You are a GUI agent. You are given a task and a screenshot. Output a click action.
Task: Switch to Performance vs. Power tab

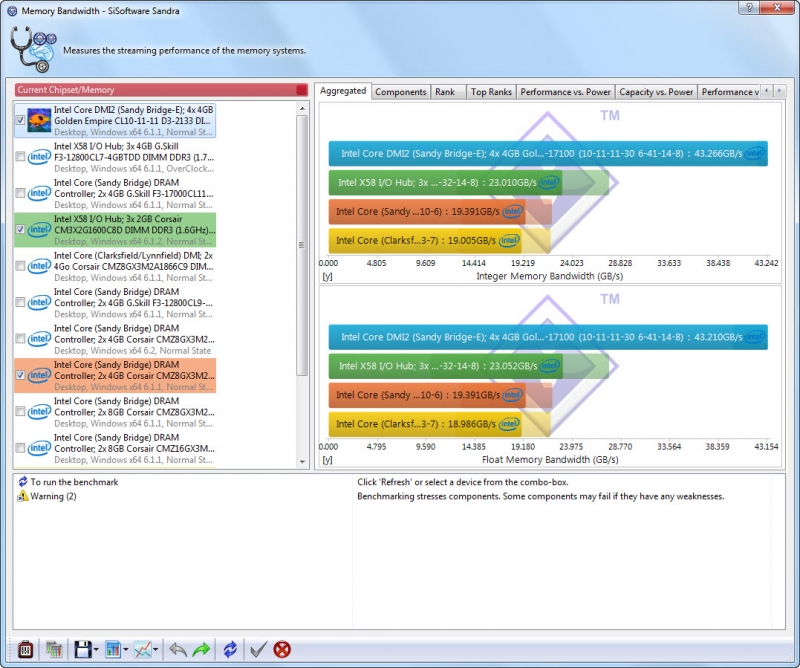[x=565, y=92]
